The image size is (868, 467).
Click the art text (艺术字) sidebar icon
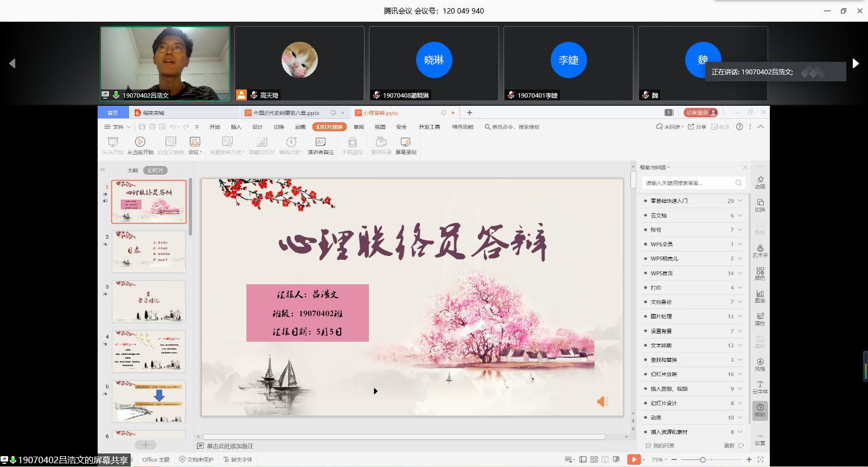(760, 251)
